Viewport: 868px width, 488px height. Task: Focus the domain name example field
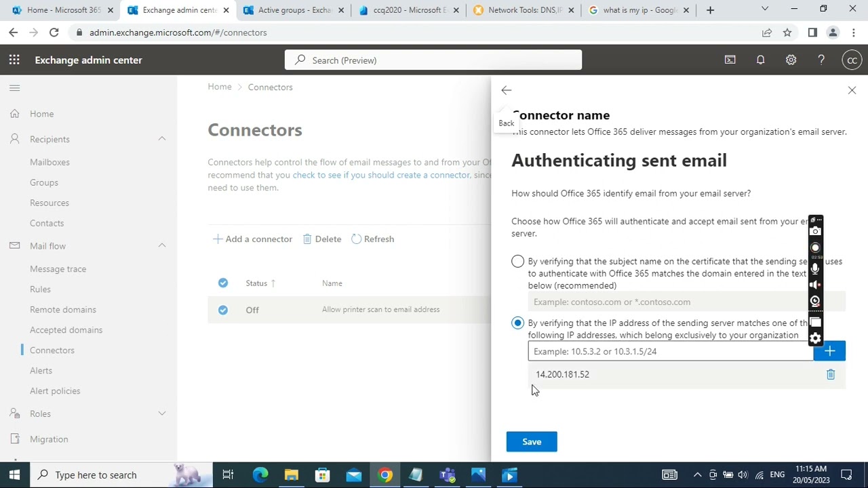687,302
